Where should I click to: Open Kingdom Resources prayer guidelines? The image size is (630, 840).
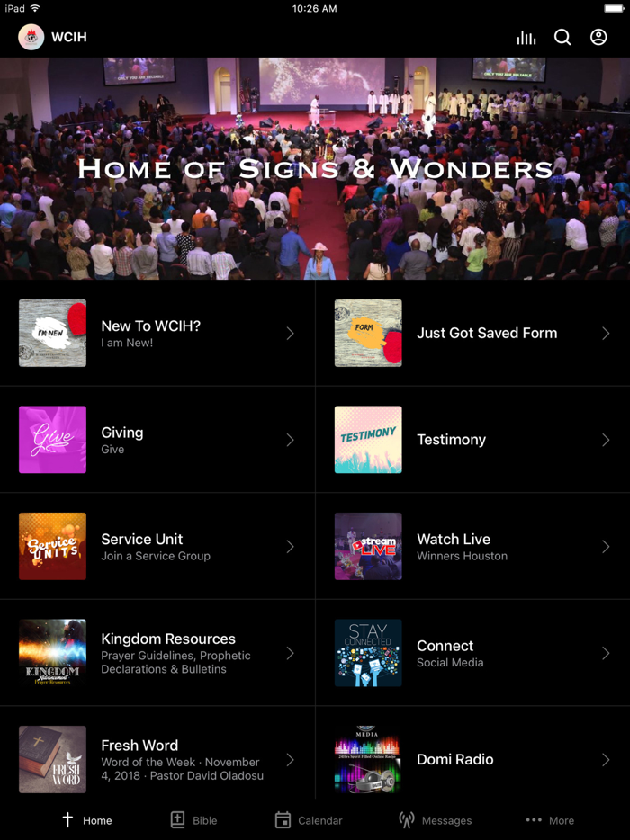[x=157, y=653]
